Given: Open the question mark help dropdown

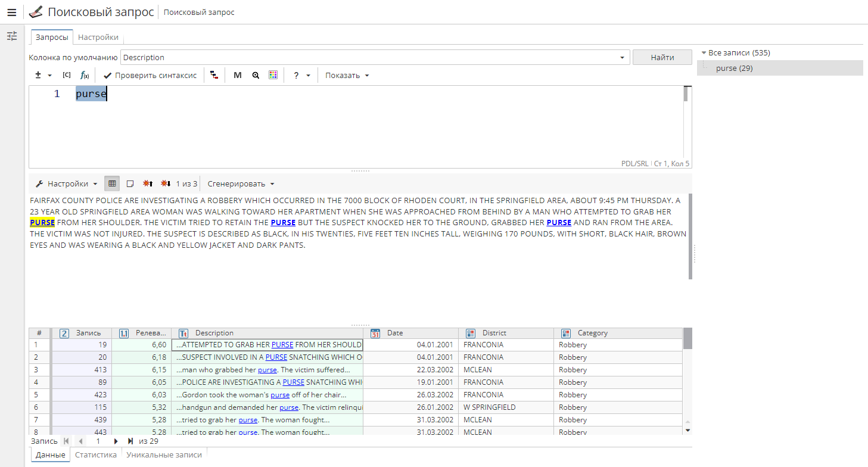Looking at the screenshot, I should tap(301, 75).
